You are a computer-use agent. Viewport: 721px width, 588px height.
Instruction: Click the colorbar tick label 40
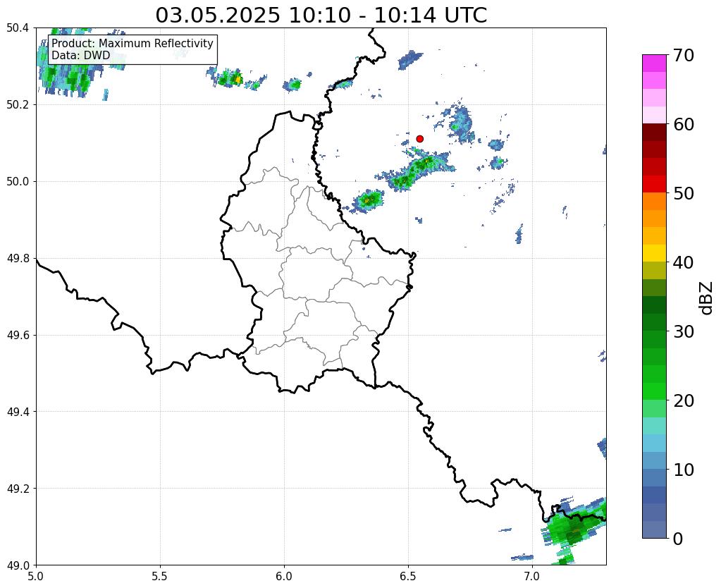click(683, 262)
